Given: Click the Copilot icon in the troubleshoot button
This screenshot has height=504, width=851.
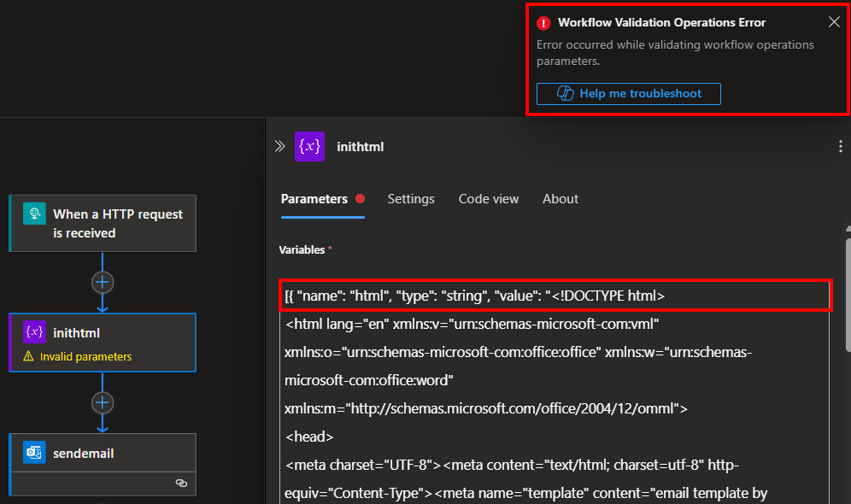Looking at the screenshot, I should pyautogui.click(x=566, y=93).
